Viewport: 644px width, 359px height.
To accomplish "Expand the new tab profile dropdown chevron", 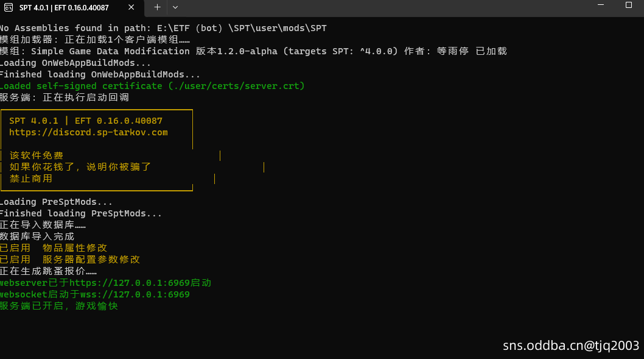I will coord(175,7).
